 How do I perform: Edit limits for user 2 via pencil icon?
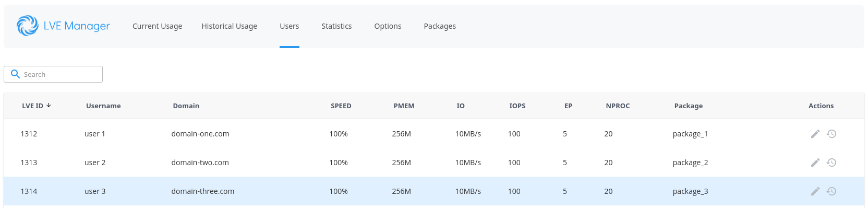pos(815,163)
